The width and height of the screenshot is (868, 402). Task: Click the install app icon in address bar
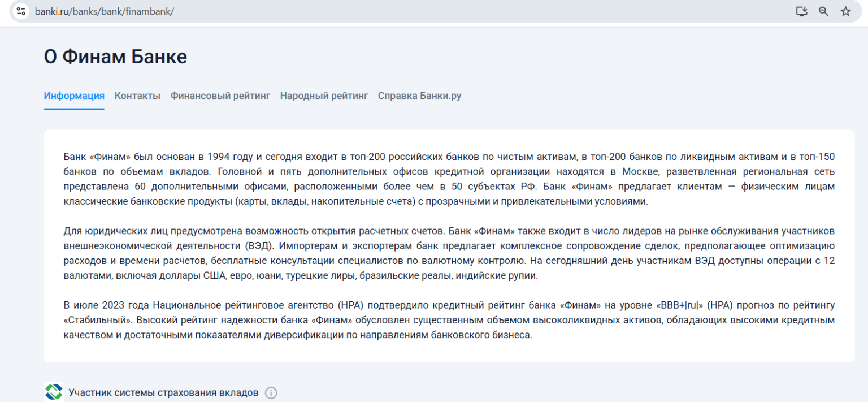[801, 11]
